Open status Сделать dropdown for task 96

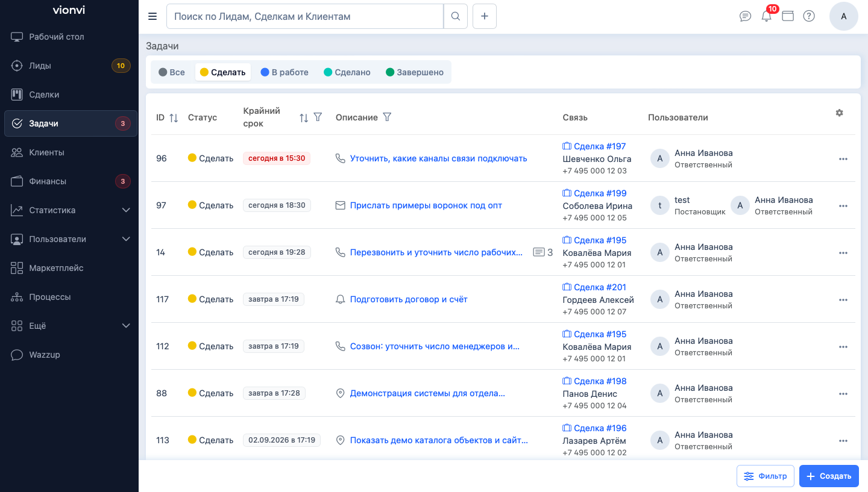(x=210, y=158)
